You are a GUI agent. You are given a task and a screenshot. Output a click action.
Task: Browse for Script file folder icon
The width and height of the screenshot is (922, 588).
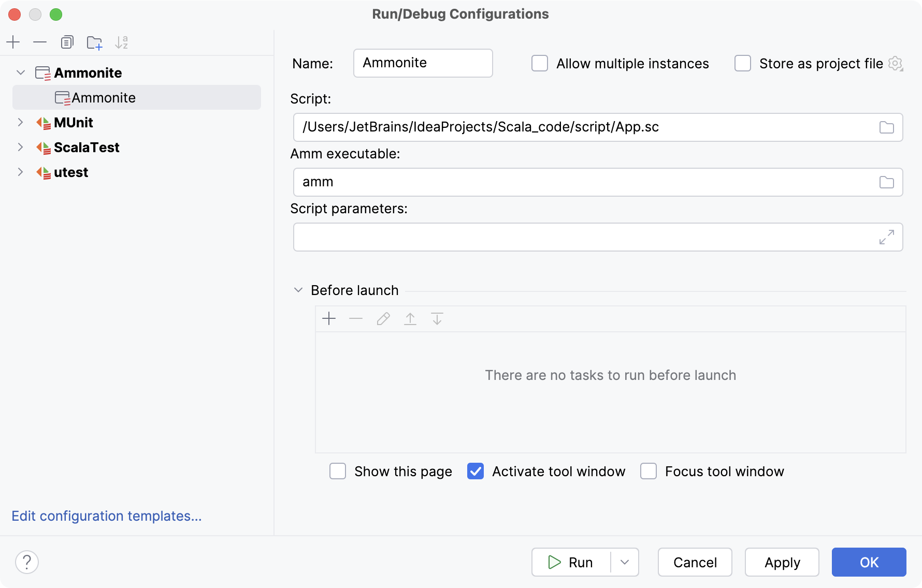[x=887, y=127]
